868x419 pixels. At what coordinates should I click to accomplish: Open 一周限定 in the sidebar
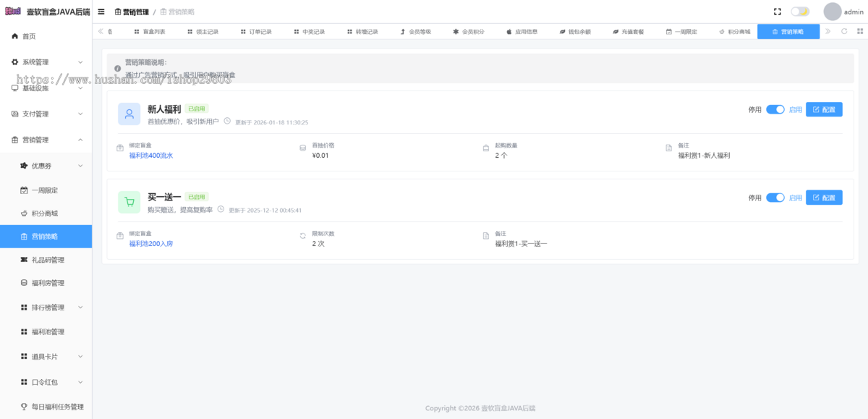(46, 190)
